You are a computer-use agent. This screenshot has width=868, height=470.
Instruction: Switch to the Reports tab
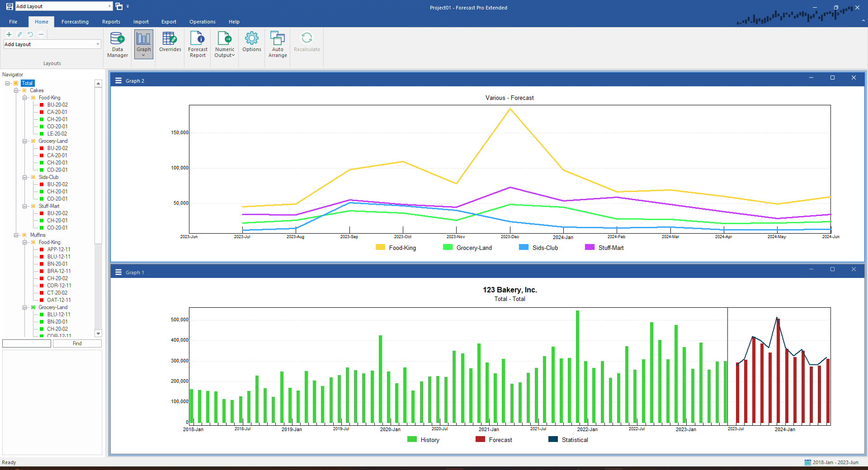point(111,22)
